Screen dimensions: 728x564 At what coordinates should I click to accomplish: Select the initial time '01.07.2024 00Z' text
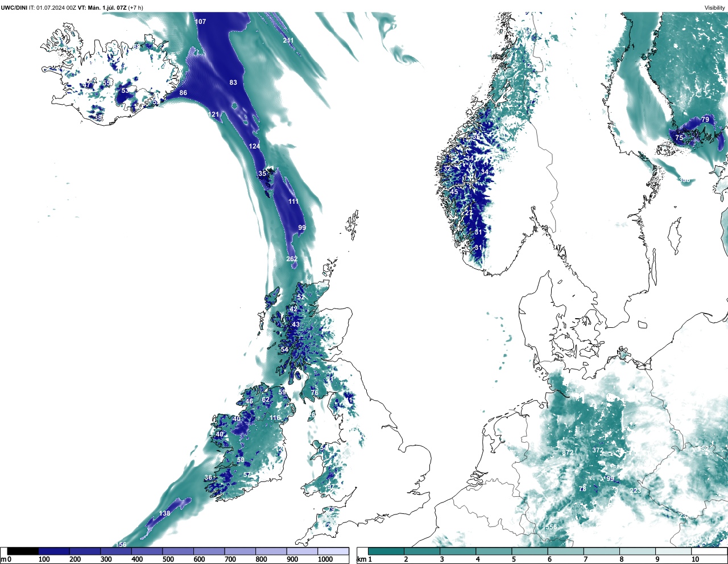tap(56, 7)
